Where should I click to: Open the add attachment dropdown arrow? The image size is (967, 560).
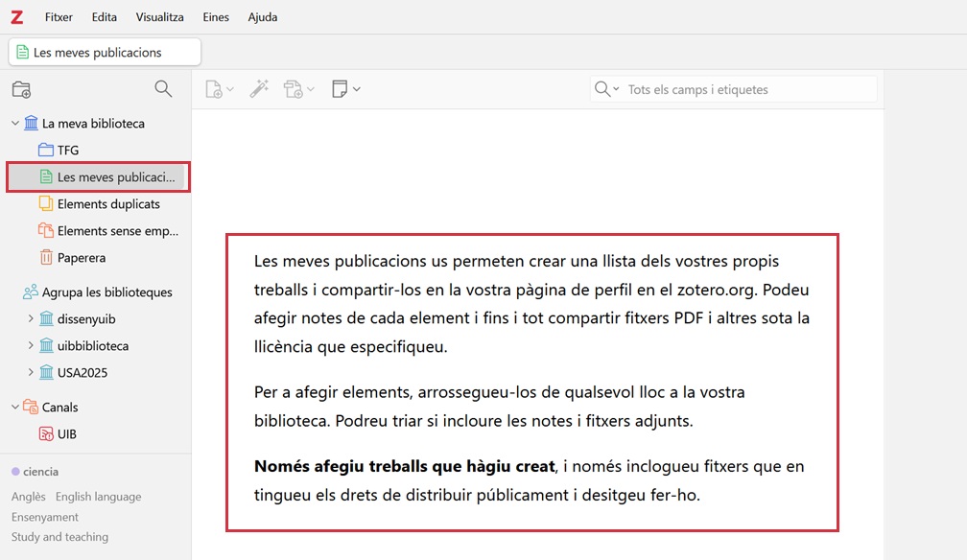[311, 89]
